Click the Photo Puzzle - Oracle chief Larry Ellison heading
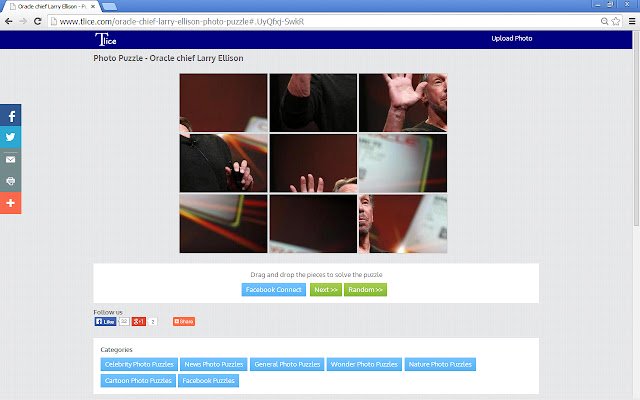640x400 pixels. [168, 58]
